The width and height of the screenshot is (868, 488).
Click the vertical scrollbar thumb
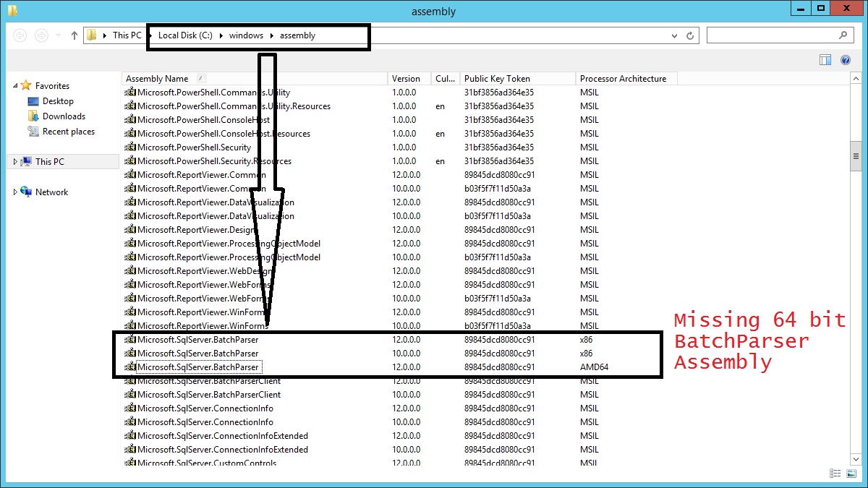coord(856,155)
